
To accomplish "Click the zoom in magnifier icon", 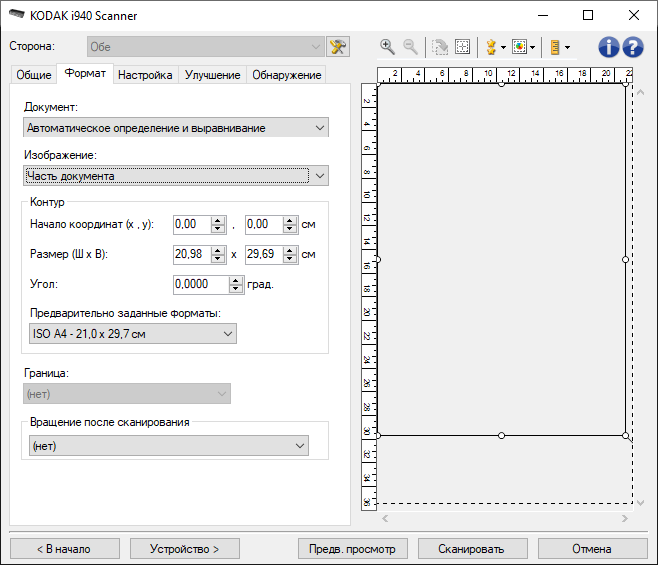I will (387, 47).
